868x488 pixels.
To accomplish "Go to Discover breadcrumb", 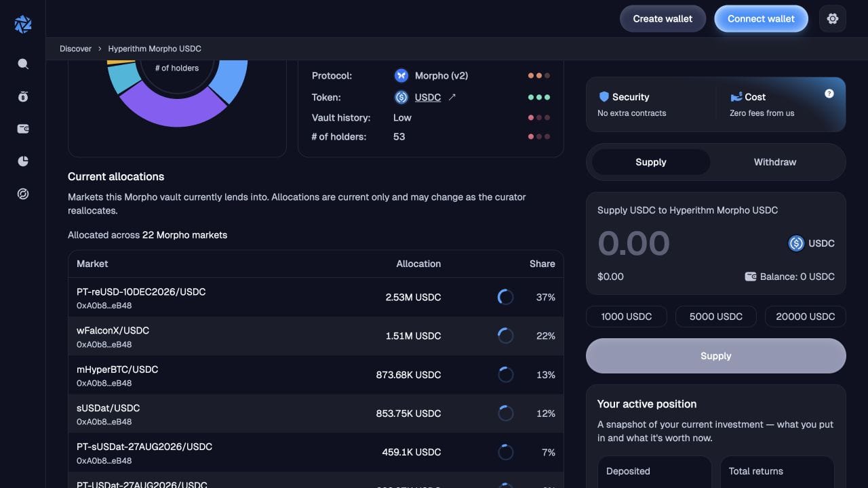I will tap(75, 49).
